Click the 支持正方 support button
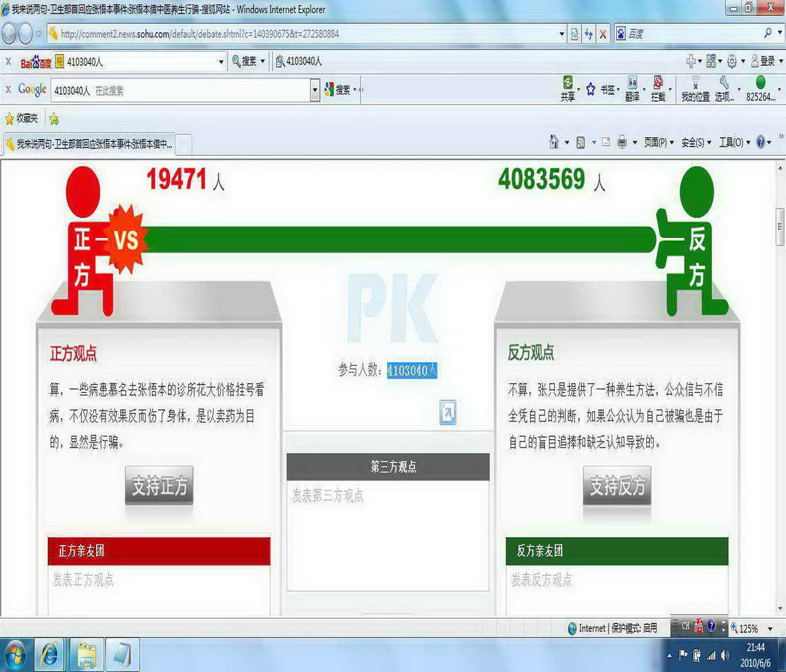 pos(159,485)
